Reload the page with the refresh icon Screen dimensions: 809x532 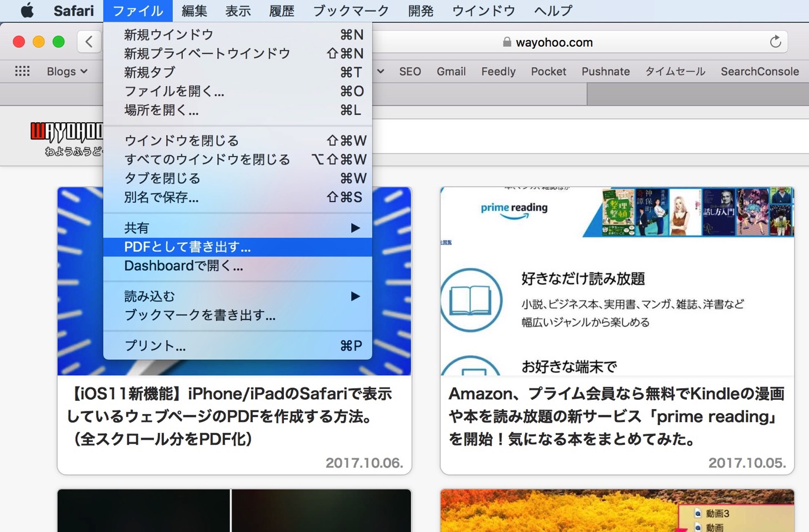776,42
